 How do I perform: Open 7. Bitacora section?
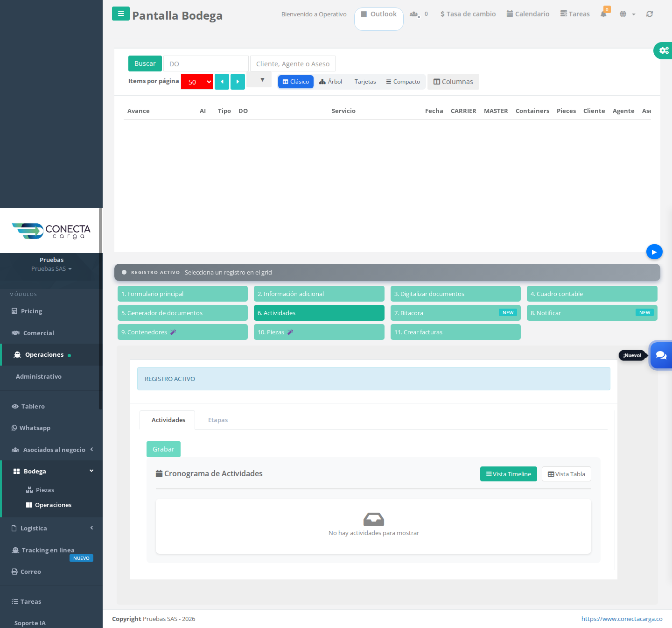pos(455,313)
